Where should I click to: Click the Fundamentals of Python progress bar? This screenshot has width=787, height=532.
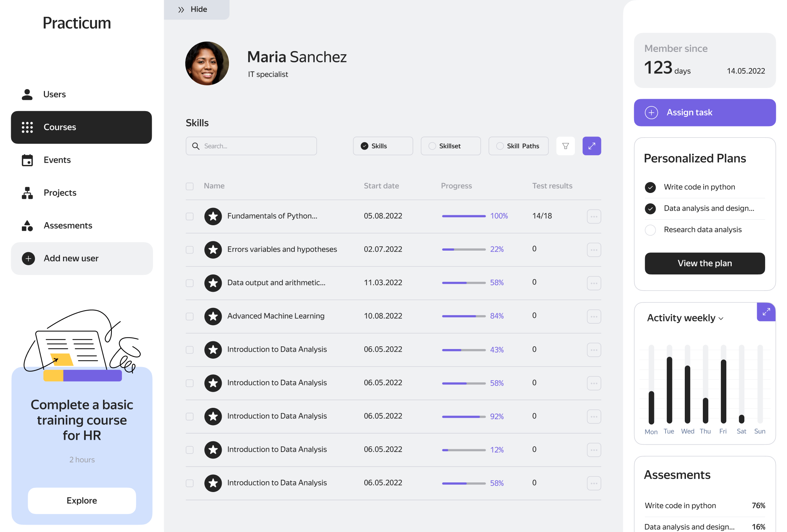(463, 216)
